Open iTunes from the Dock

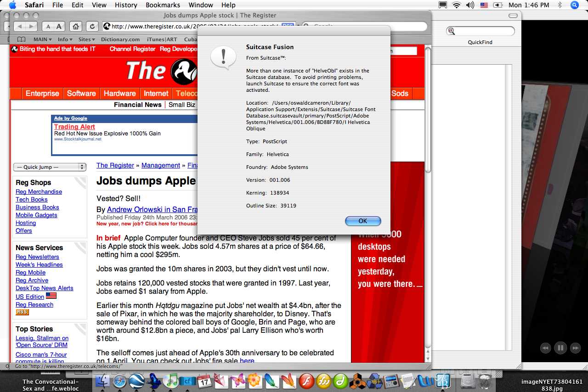171,381
